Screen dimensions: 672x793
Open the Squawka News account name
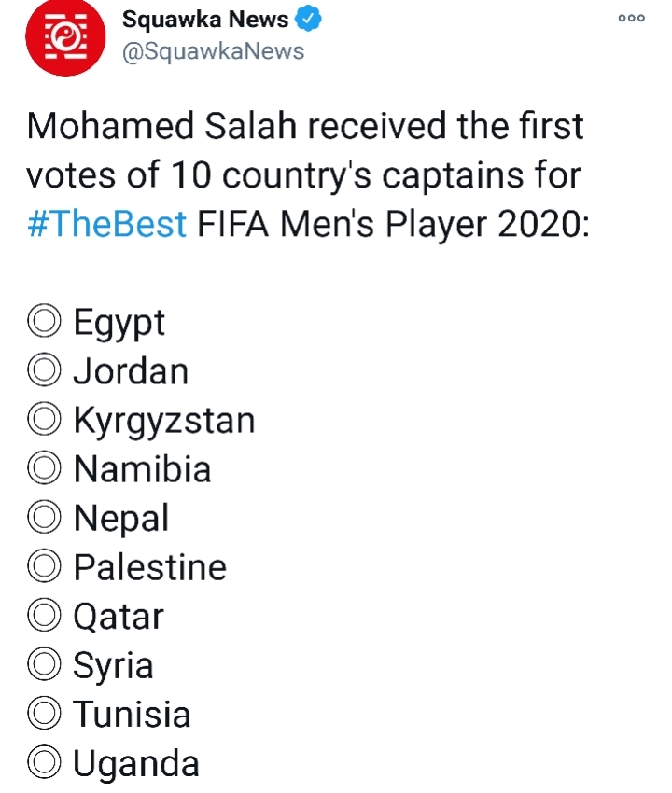tap(205, 20)
